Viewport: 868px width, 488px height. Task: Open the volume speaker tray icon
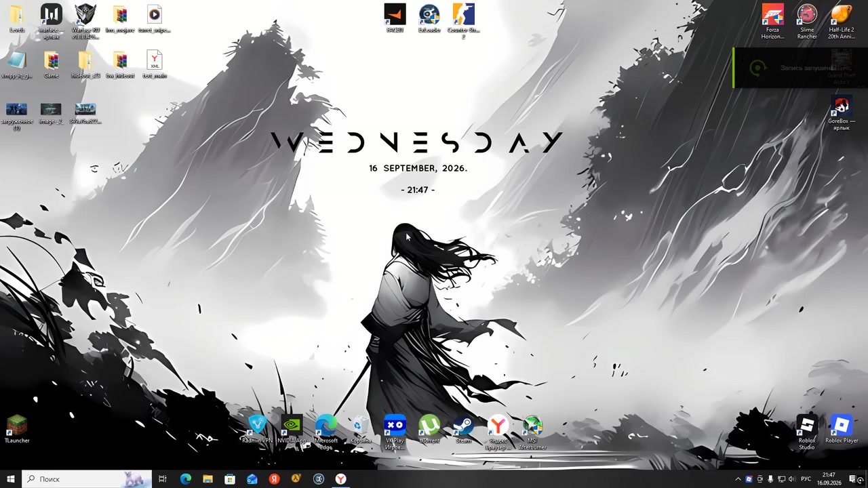(x=791, y=479)
